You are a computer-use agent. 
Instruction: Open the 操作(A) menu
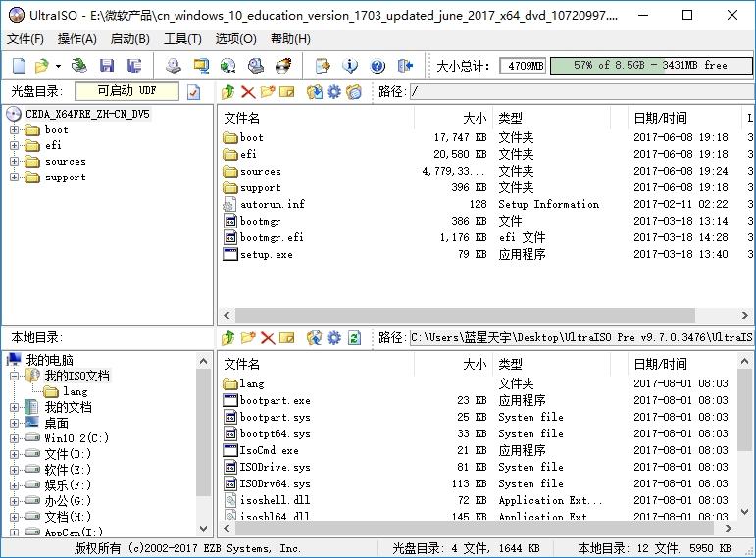pyautogui.click(x=77, y=38)
